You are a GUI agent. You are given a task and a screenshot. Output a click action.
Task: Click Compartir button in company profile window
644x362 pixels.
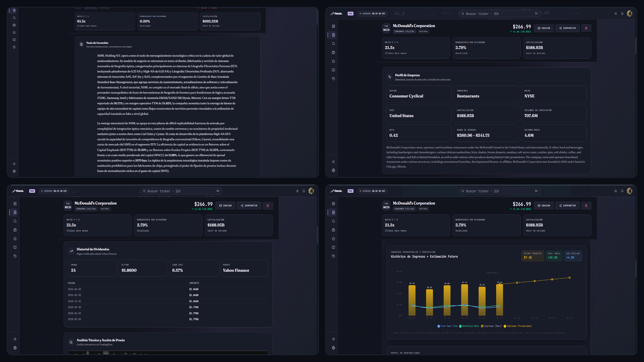(x=567, y=28)
